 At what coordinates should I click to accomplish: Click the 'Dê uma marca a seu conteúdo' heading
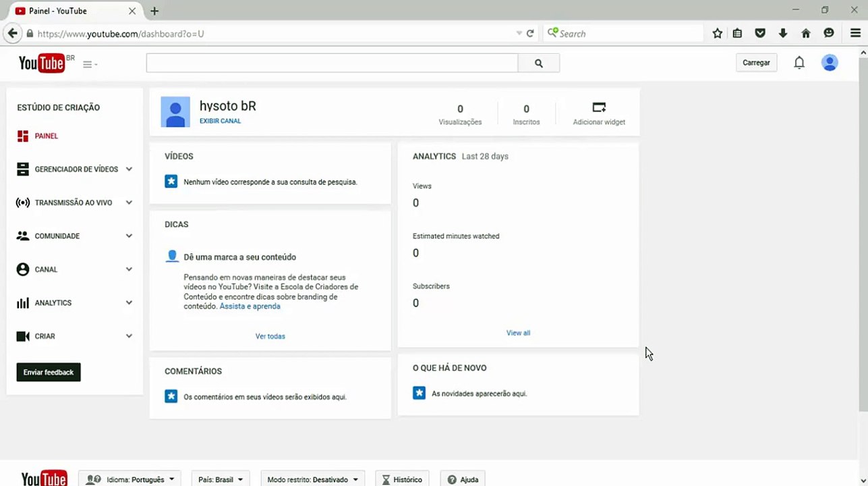[239, 257]
